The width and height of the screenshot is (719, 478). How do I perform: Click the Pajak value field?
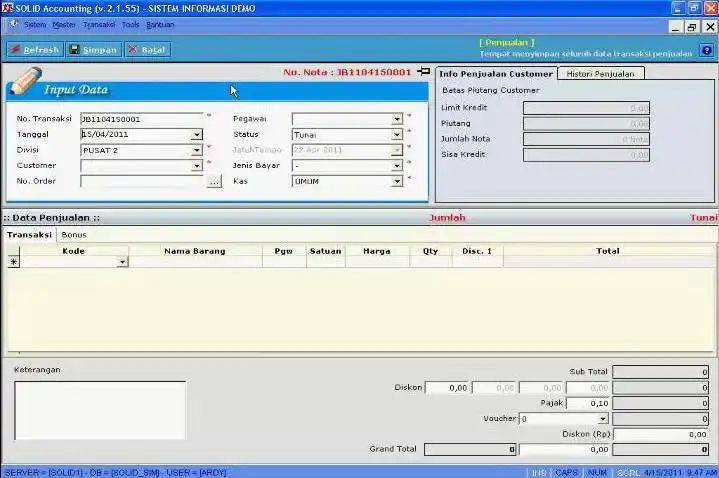(588, 403)
